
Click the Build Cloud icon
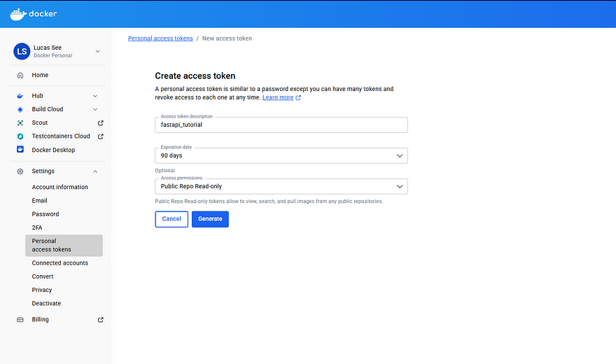click(20, 109)
